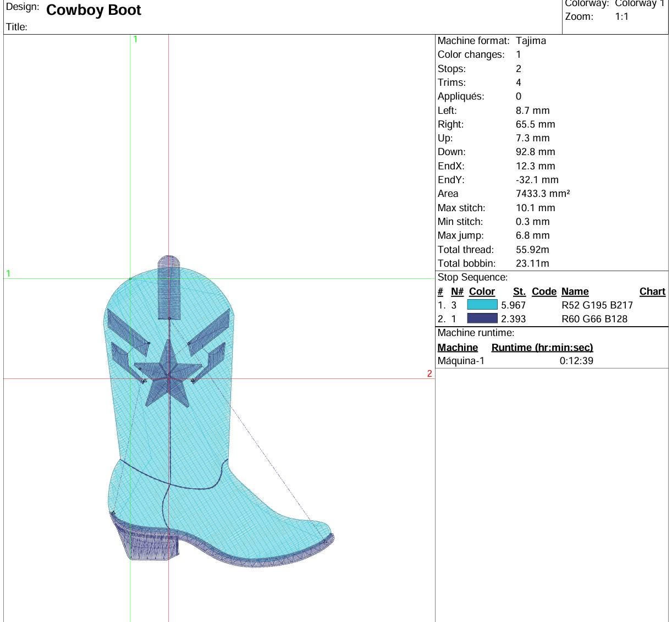Click stitch count '2.393'

tap(513, 319)
